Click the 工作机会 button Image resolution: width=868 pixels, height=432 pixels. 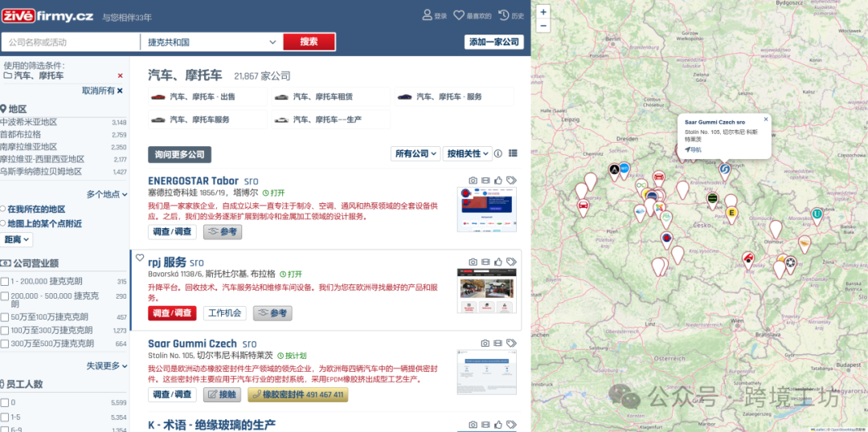pos(225,313)
